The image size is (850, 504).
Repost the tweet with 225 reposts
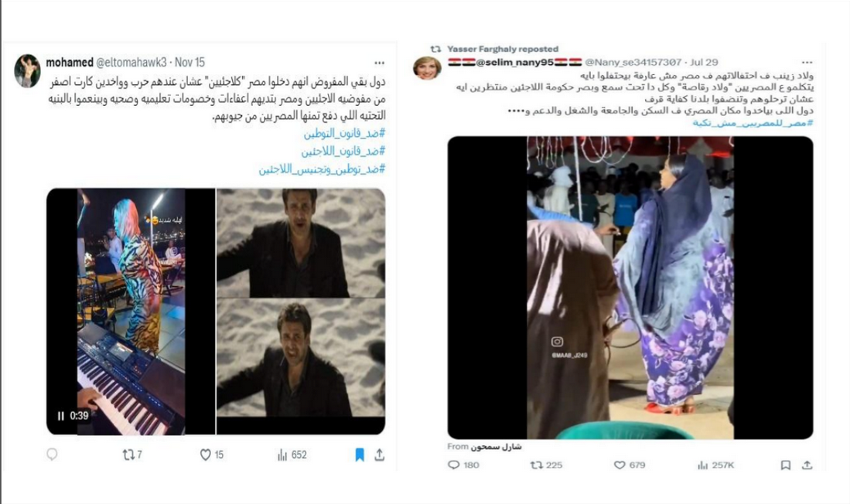546,465
